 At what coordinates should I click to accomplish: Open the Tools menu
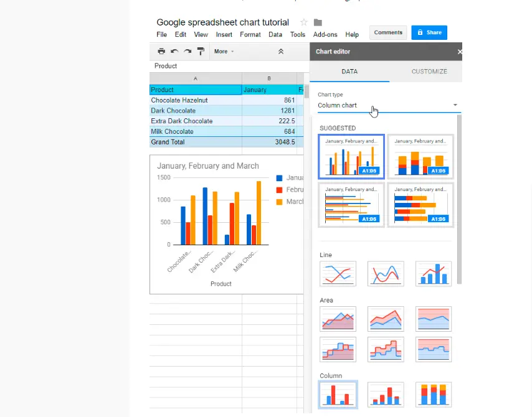(298, 35)
